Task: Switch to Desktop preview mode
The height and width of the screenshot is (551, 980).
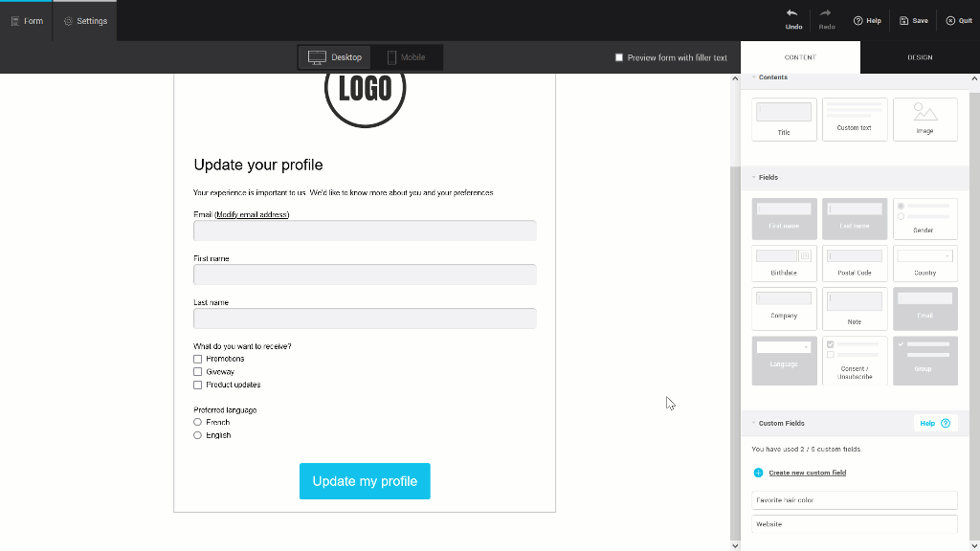Action: 335,57
